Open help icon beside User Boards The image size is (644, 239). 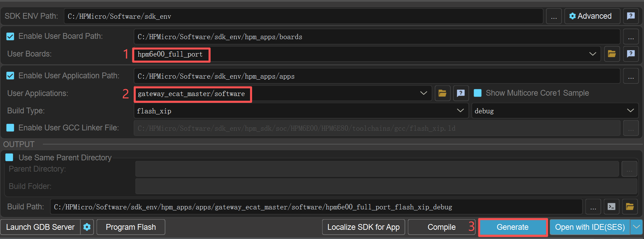tap(631, 54)
